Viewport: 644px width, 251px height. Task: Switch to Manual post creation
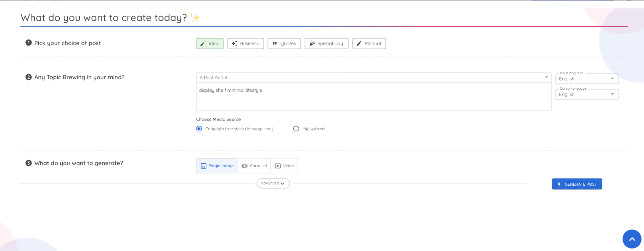coord(369,43)
